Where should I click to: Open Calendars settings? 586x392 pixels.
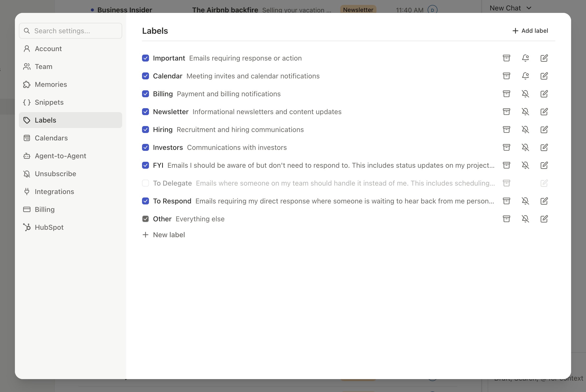click(70, 138)
